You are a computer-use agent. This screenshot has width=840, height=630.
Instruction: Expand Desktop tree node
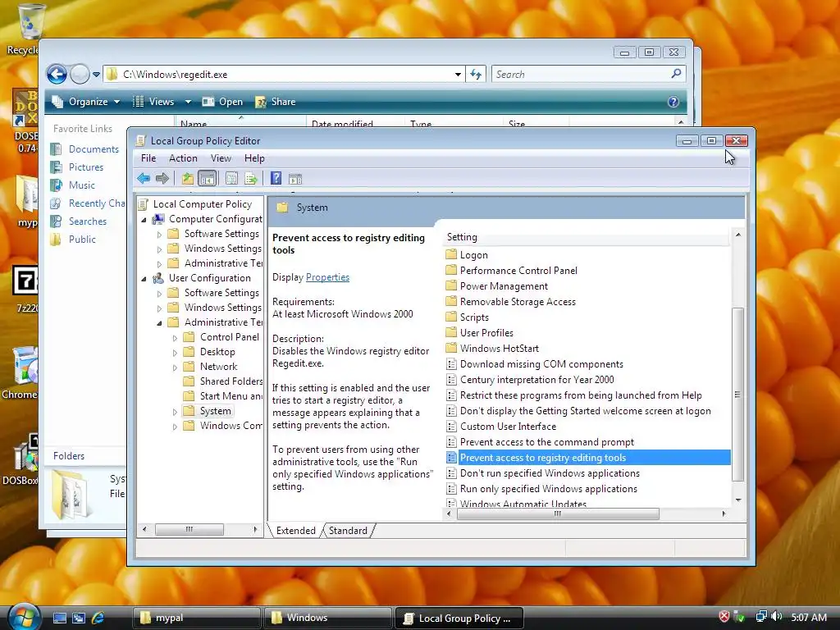pos(175,353)
